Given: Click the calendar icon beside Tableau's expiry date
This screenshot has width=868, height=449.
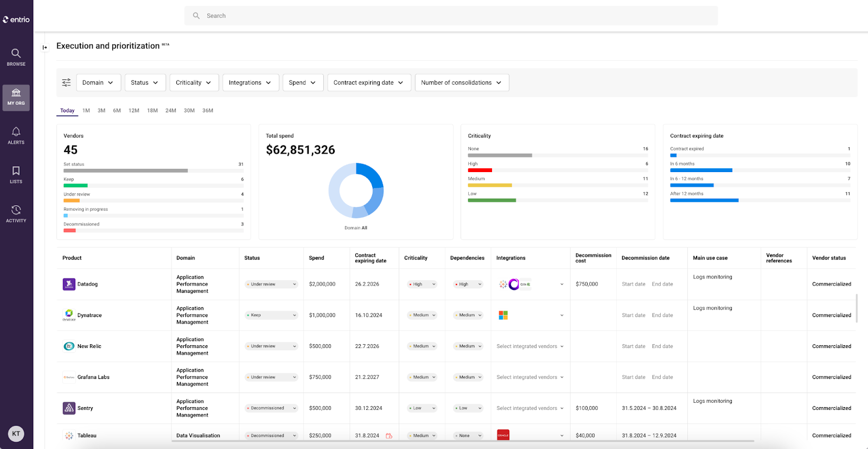Looking at the screenshot, I should [389, 435].
